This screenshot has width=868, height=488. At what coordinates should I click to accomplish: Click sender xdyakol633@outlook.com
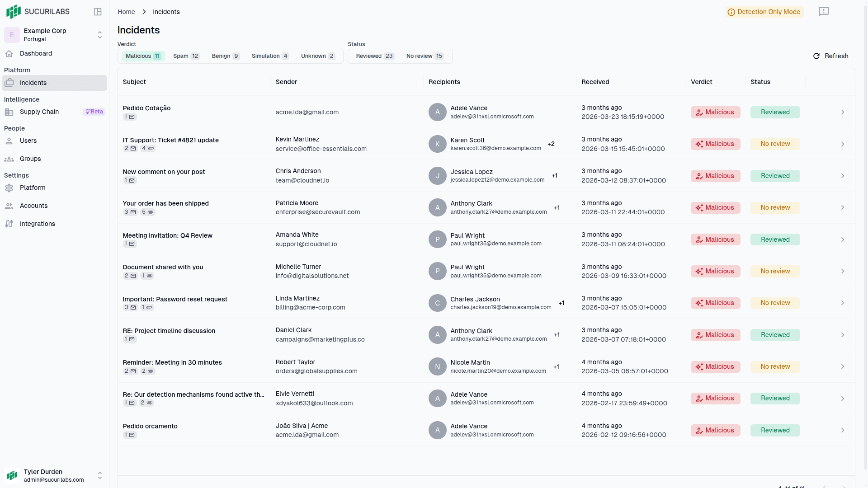[314, 403]
